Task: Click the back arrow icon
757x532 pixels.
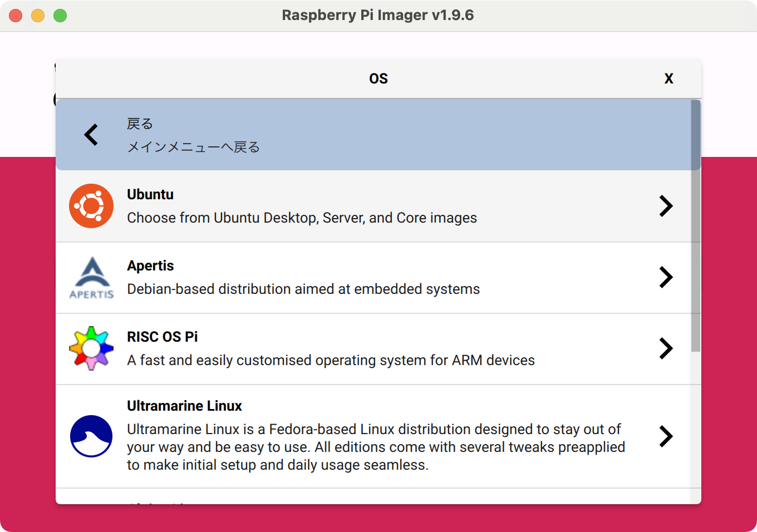Action: [91, 135]
